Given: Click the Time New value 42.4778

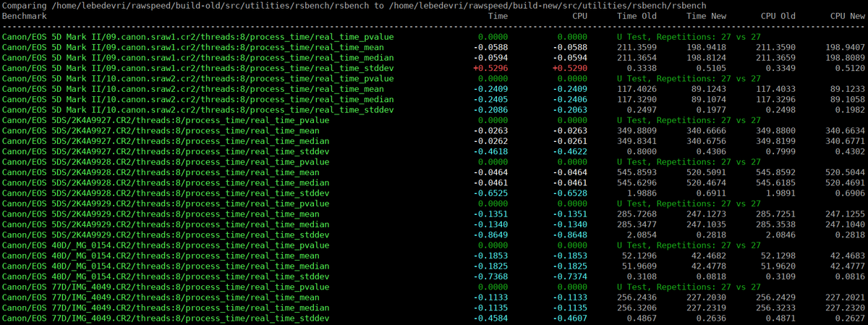Looking at the screenshot, I should (x=710, y=266).
